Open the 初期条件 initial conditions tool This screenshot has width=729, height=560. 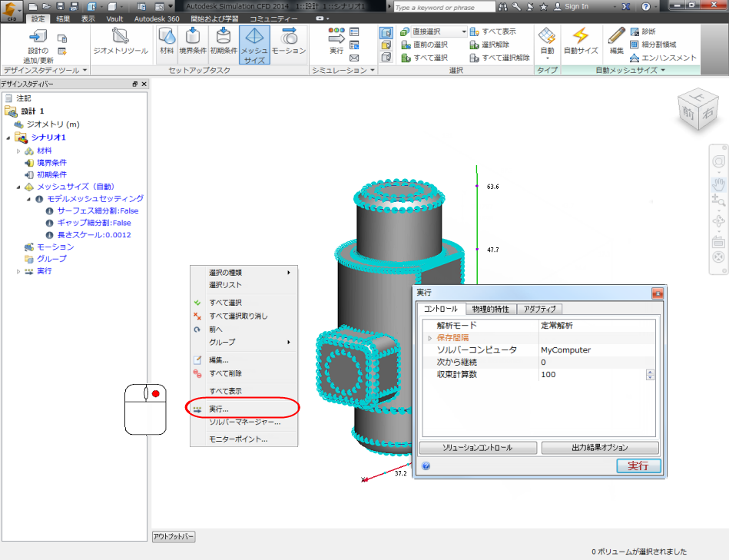pyautogui.click(x=224, y=41)
